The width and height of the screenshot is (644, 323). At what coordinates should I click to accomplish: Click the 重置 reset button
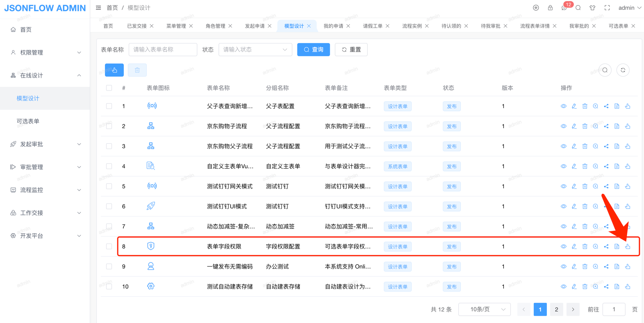351,50
